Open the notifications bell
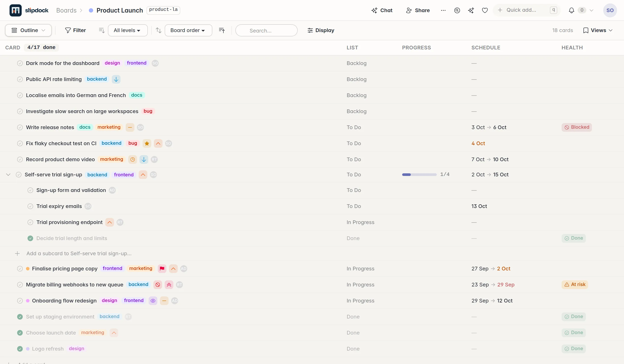This screenshot has height=364, width=624. (572, 10)
